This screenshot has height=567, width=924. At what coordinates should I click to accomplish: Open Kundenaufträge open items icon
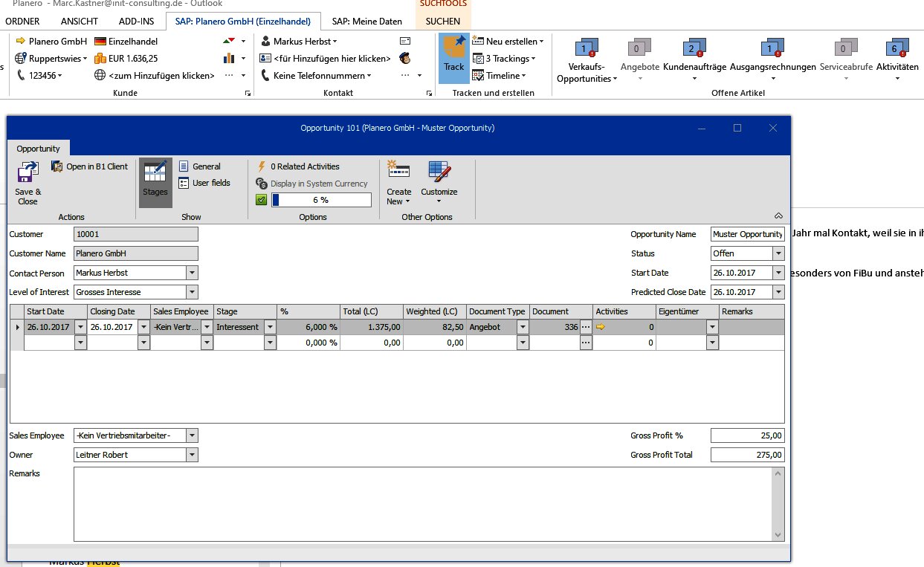692,50
